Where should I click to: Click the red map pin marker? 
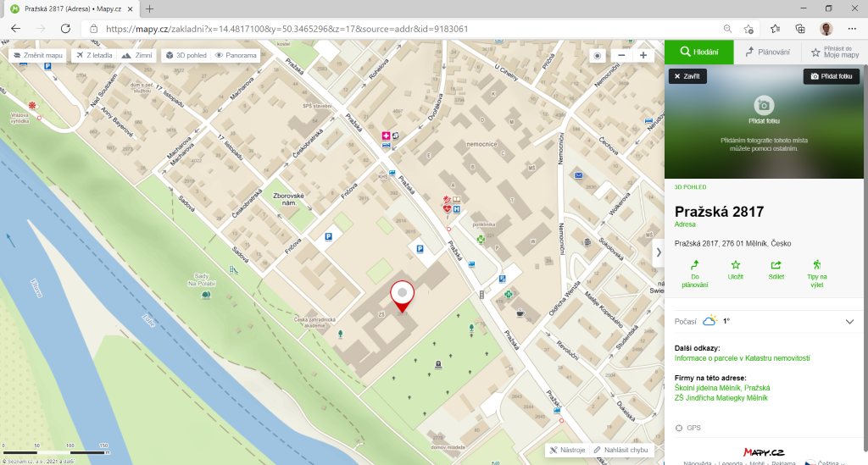402,295
